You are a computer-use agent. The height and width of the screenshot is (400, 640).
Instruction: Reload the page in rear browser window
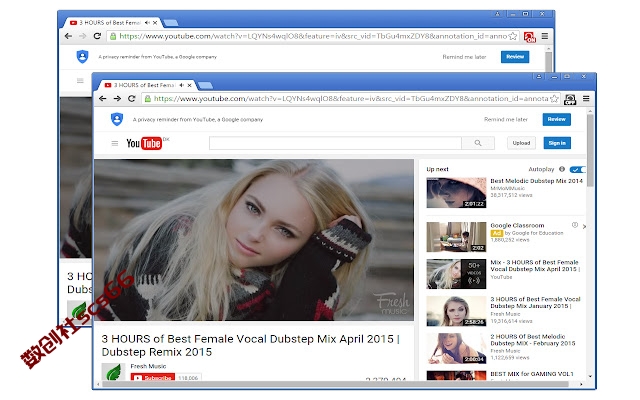(x=97, y=36)
